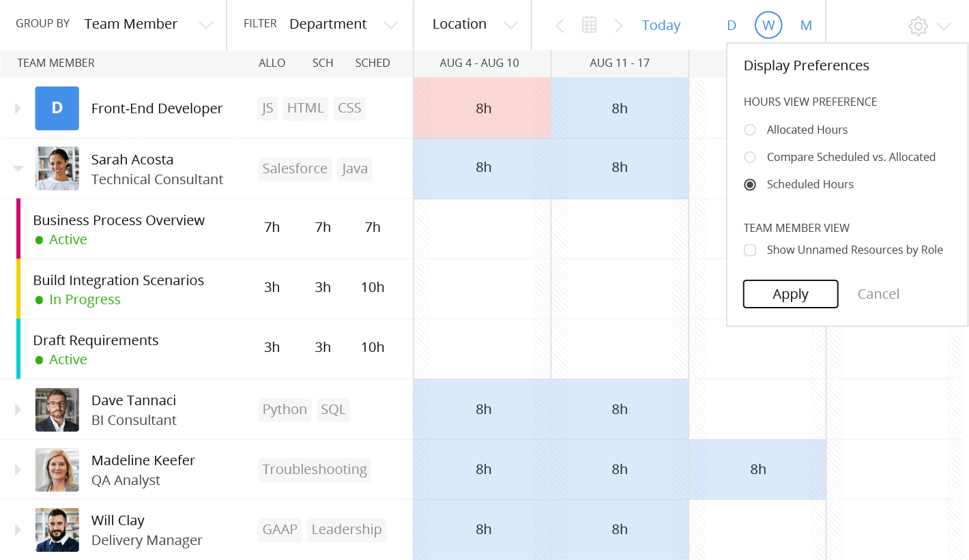969x560 pixels.
Task: Switch to Day view (D)
Action: (x=732, y=26)
